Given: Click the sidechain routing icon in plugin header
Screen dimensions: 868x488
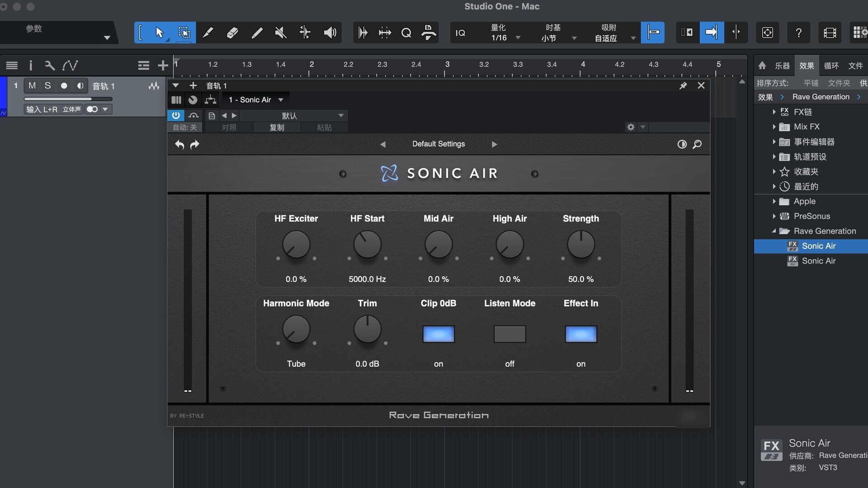Looking at the screenshot, I should tap(211, 100).
